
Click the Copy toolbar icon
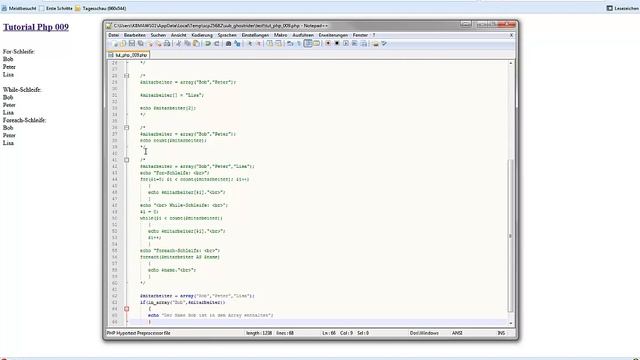[187, 44]
